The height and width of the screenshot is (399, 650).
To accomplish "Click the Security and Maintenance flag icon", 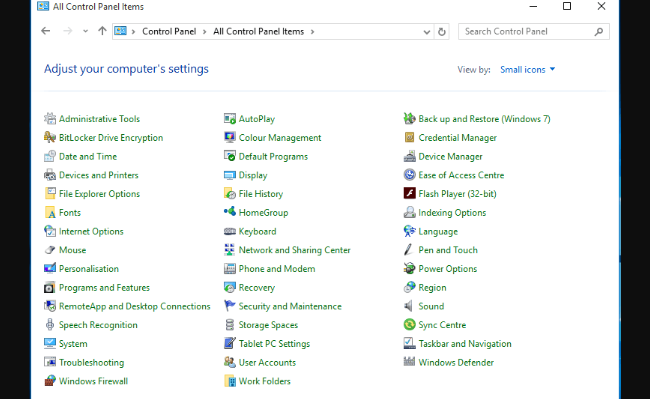I will point(230,306).
